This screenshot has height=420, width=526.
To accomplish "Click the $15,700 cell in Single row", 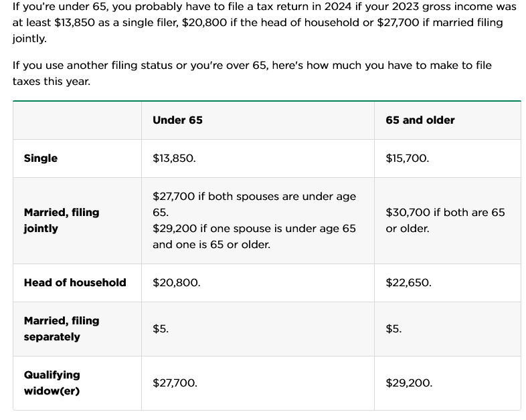I will pos(407,159).
